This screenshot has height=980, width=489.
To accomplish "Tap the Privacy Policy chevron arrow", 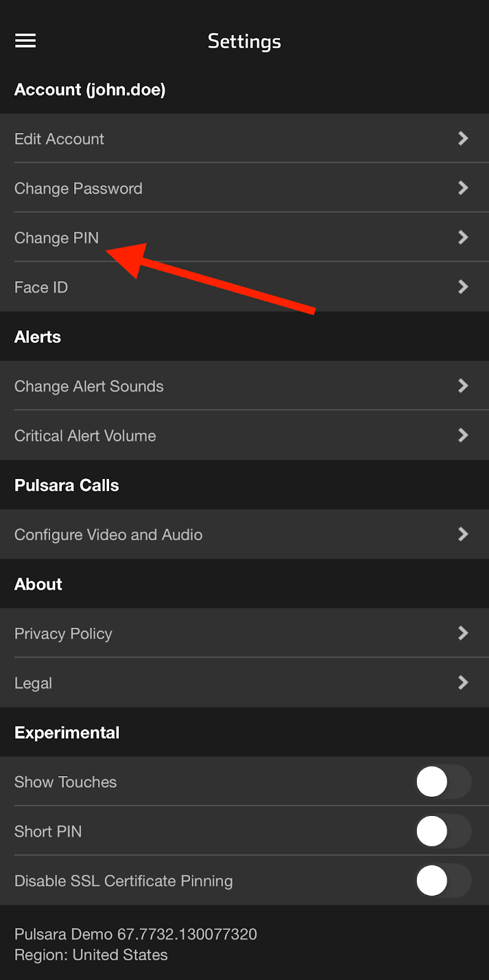I will [x=463, y=633].
